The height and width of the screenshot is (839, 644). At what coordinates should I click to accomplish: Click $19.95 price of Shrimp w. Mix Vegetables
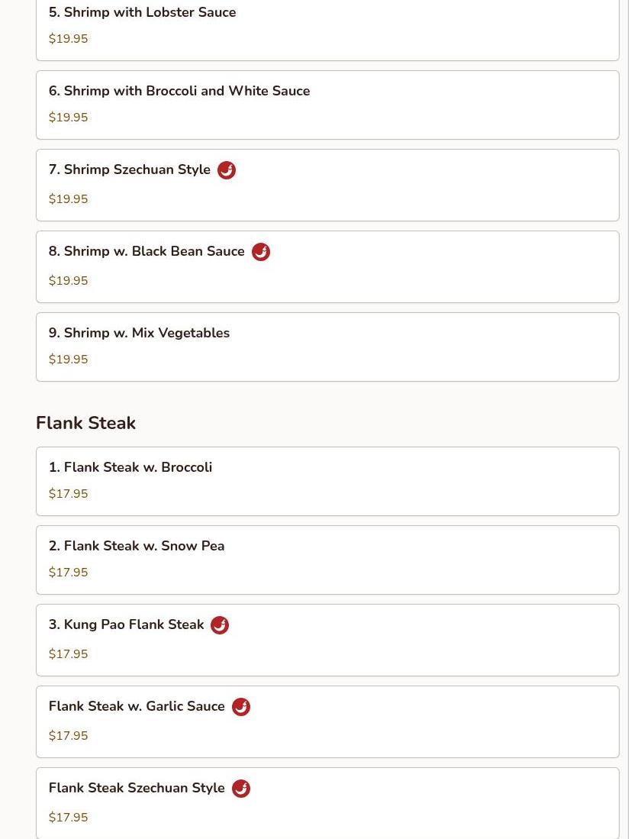[x=69, y=359]
